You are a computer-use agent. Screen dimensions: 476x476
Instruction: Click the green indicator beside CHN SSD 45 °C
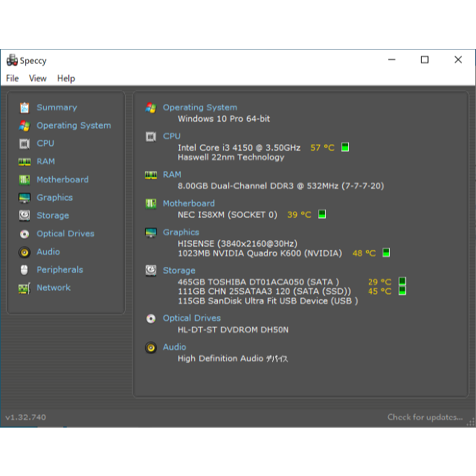pyautogui.click(x=402, y=291)
